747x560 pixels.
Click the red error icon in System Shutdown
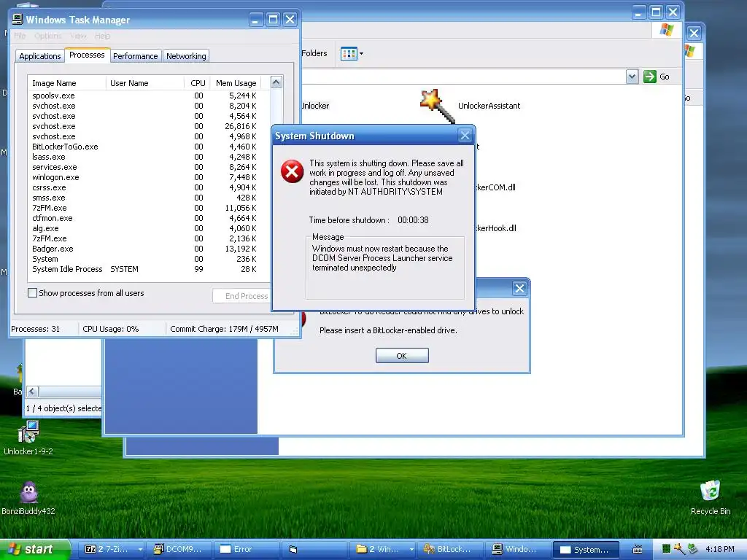pyautogui.click(x=292, y=171)
